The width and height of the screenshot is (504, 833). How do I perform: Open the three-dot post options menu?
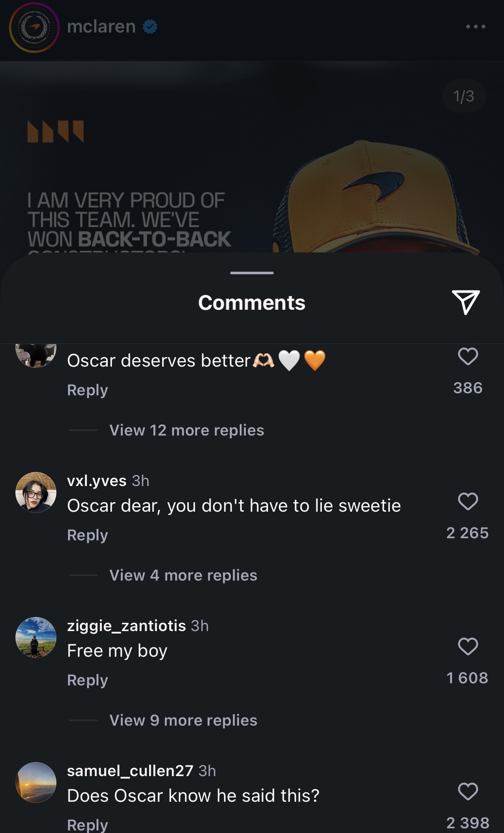[475, 27]
